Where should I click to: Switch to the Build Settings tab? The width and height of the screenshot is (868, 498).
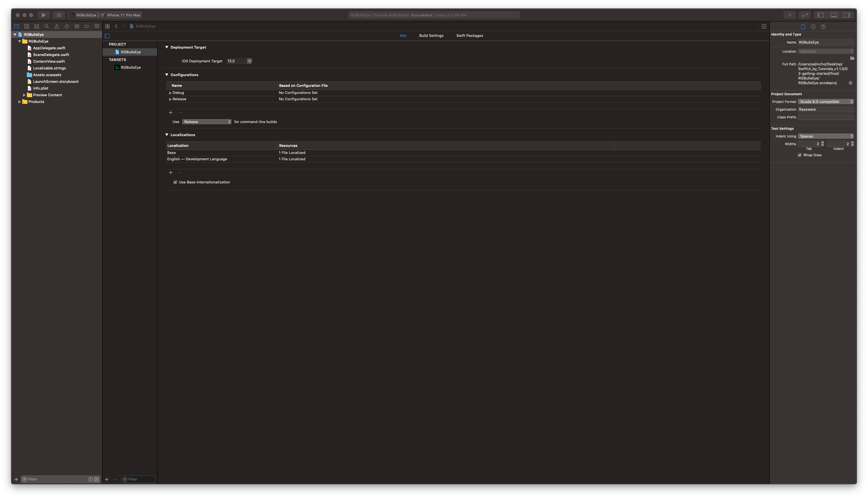(431, 36)
